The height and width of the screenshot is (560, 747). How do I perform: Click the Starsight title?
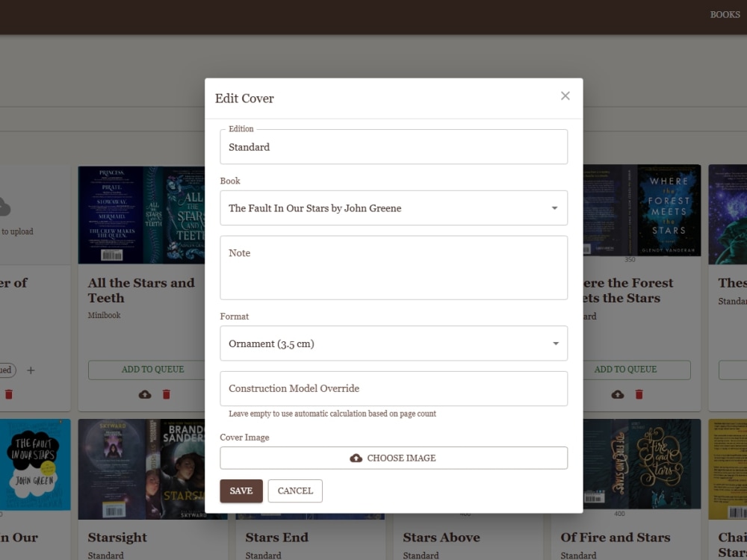coord(117,538)
